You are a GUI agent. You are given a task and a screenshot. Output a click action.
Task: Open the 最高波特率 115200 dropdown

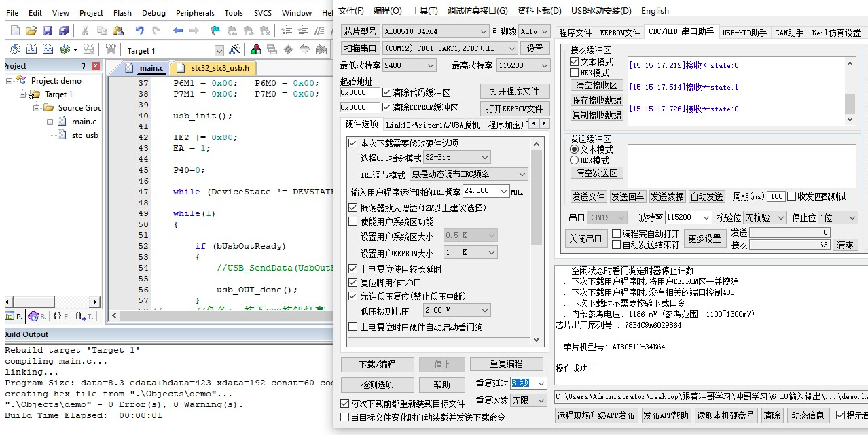(x=522, y=65)
